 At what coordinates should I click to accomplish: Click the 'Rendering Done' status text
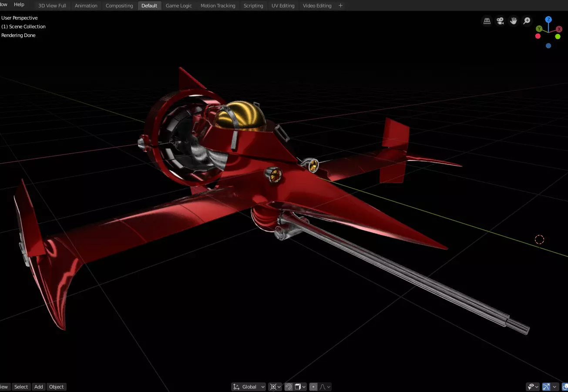tap(18, 35)
